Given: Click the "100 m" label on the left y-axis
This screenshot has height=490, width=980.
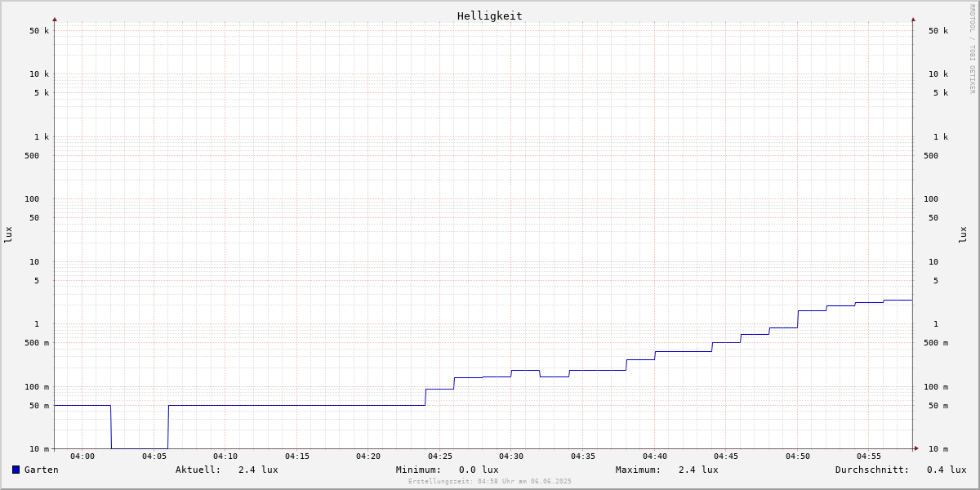Looking at the screenshot, I should pyautogui.click(x=37, y=387).
